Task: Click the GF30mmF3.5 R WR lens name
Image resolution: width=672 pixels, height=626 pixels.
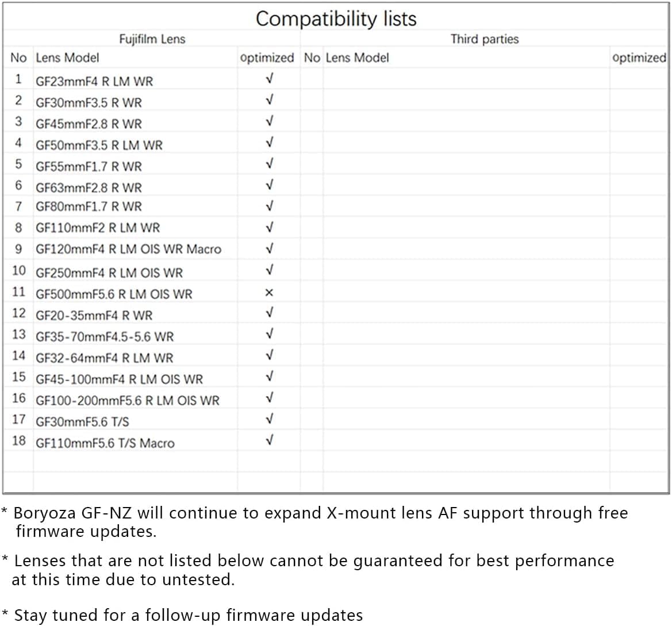Action: (x=89, y=102)
